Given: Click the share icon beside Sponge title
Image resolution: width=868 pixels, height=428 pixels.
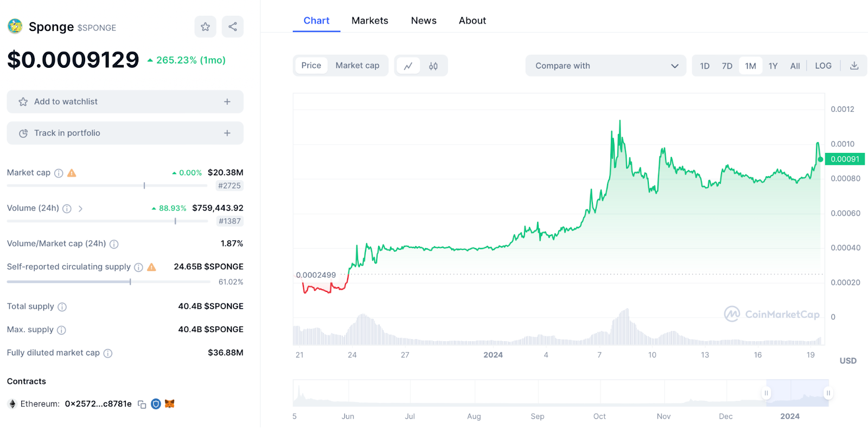Looking at the screenshot, I should (x=233, y=27).
